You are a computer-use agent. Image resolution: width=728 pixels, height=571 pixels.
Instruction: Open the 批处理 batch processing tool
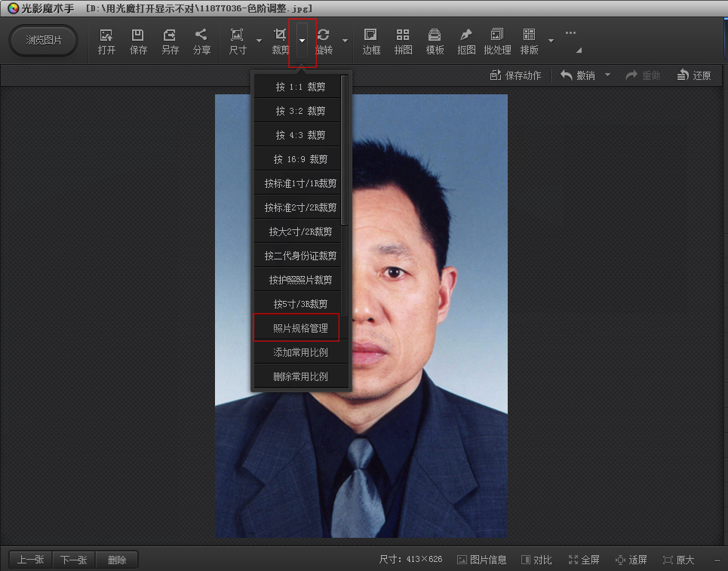[497, 41]
